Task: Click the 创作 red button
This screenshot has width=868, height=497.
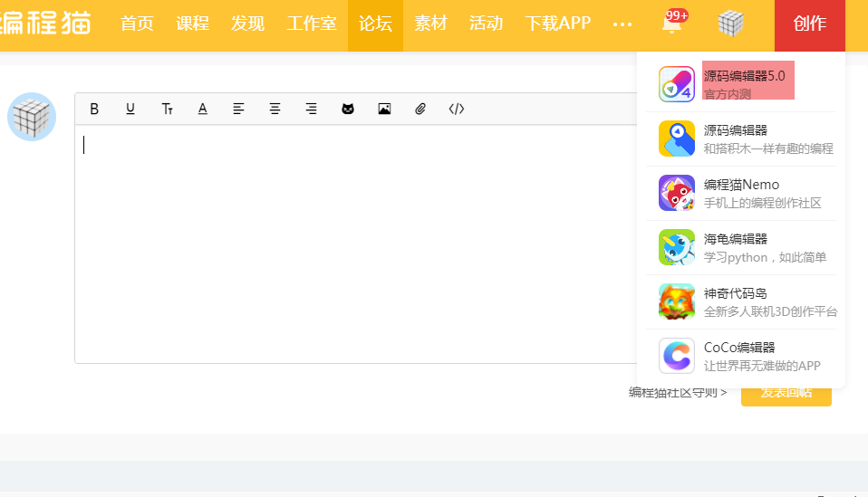Action: pyautogui.click(x=809, y=24)
